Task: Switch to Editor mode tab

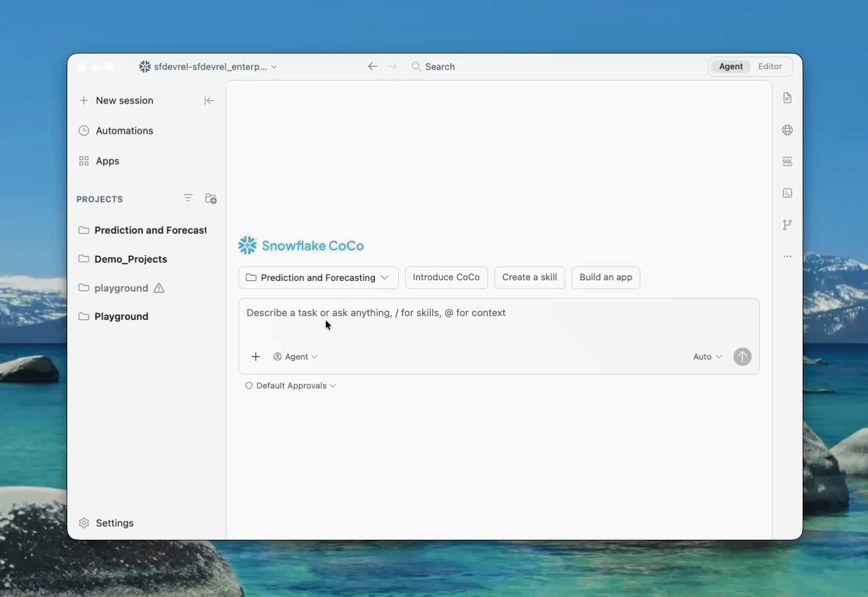Action: pos(770,67)
